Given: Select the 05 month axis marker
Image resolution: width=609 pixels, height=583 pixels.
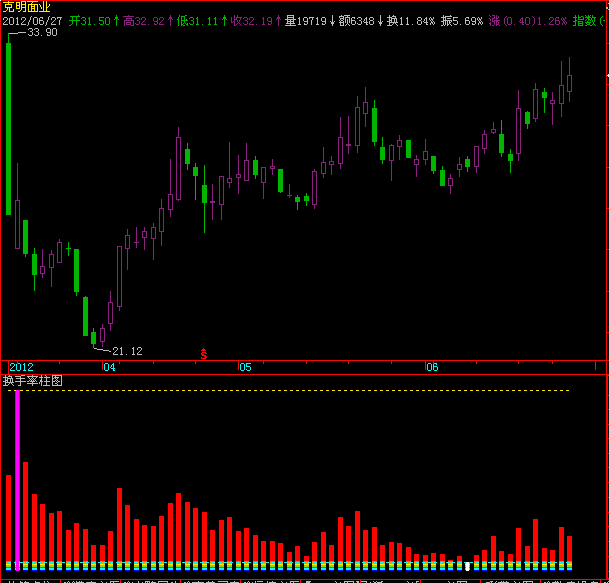Looking at the screenshot, I should 245,367.
